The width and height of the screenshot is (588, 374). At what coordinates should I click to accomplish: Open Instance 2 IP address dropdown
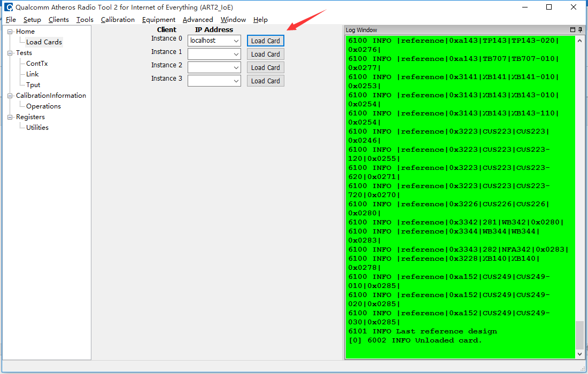pyautogui.click(x=236, y=68)
